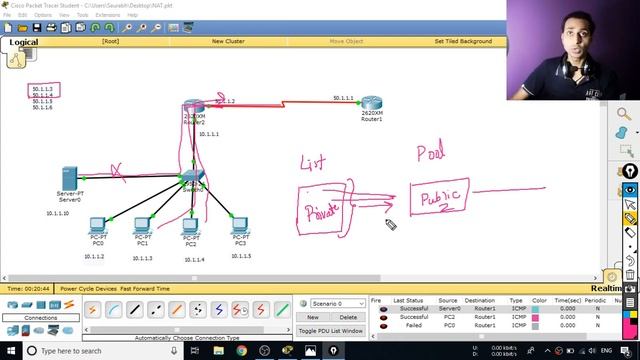Open the View menu
The width and height of the screenshot is (640, 360).
64,15
